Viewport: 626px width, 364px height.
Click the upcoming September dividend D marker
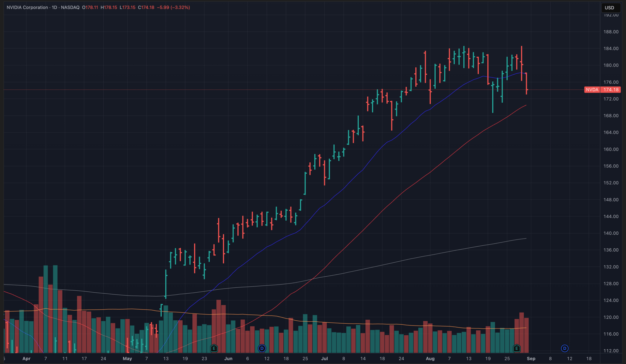point(564,348)
